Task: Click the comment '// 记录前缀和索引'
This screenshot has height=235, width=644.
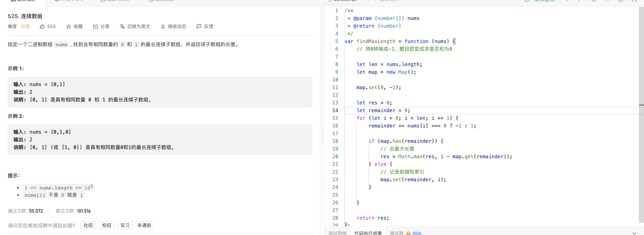Action: (402, 172)
